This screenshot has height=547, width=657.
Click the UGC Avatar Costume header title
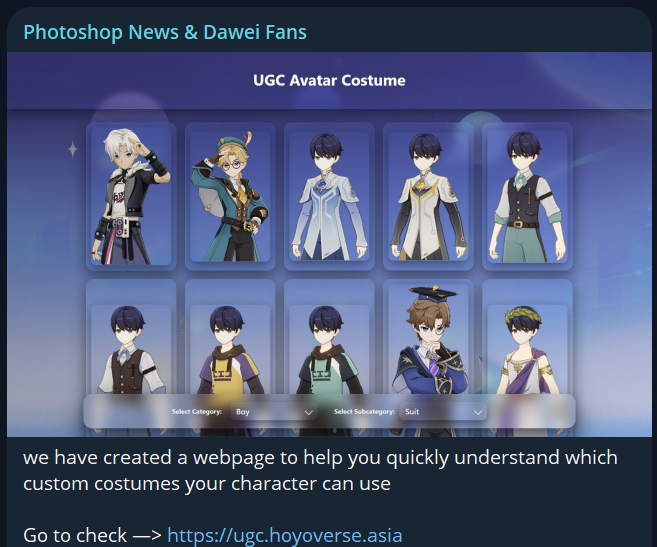click(x=329, y=80)
